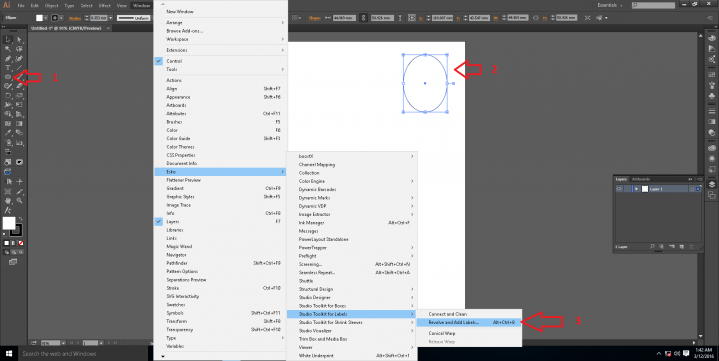Switch to the Artboards panel tab
719x361 pixels.
tap(641, 179)
